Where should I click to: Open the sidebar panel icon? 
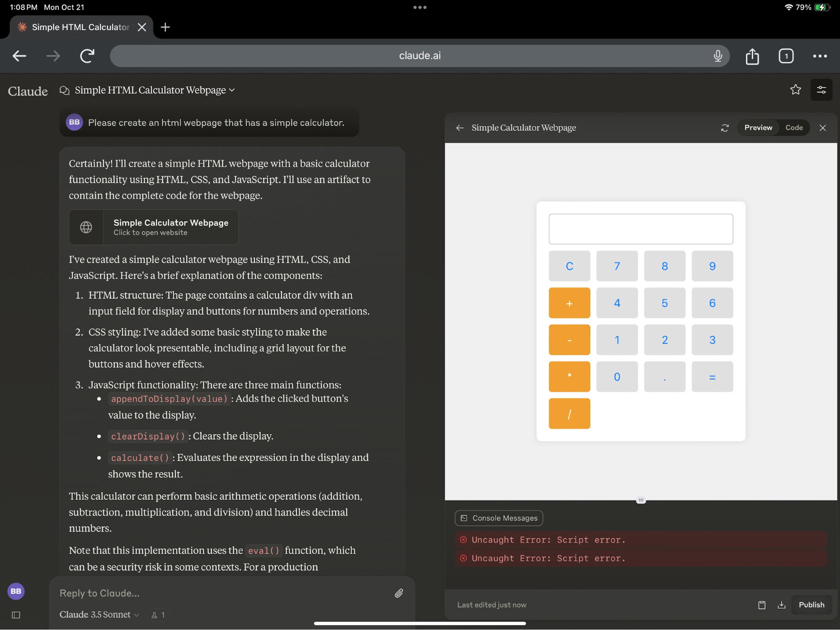(16, 615)
